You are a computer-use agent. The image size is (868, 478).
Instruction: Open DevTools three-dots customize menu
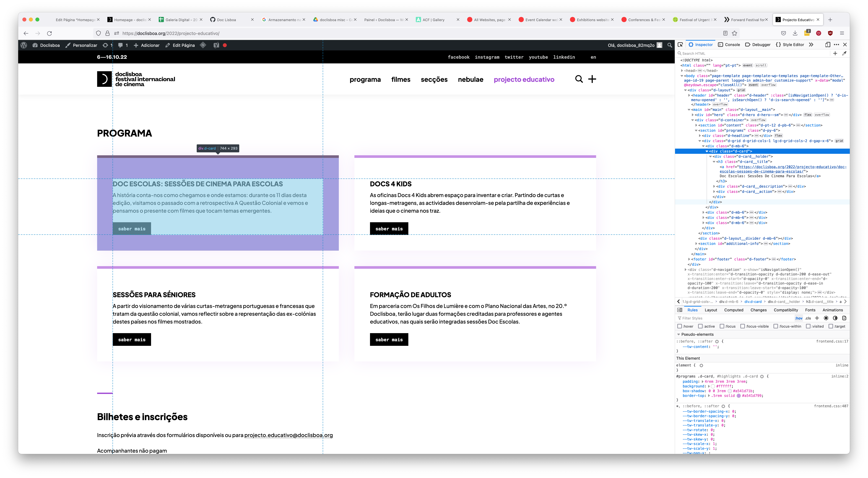(x=836, y=45)
